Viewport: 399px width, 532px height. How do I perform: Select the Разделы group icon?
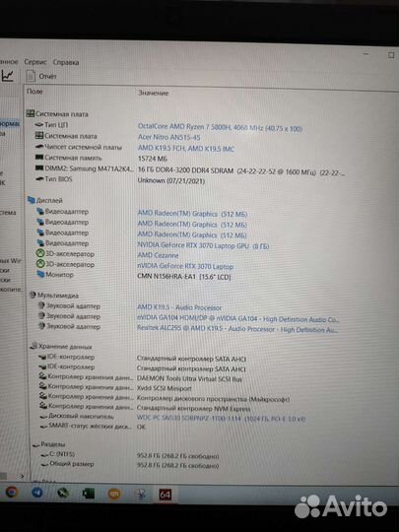[x=36, y=444]
